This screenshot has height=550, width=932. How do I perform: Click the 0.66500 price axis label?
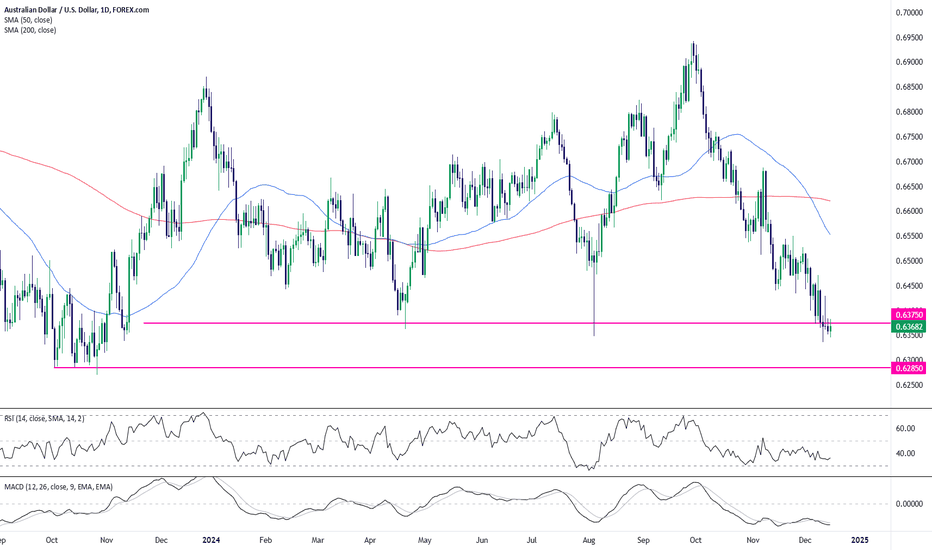click(x=909, y=187)
